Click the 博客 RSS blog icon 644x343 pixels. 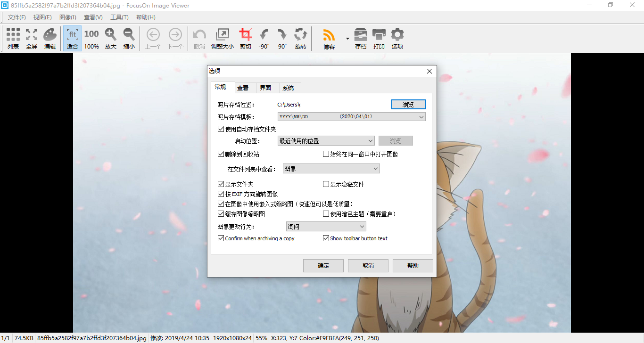coord(329,38)
